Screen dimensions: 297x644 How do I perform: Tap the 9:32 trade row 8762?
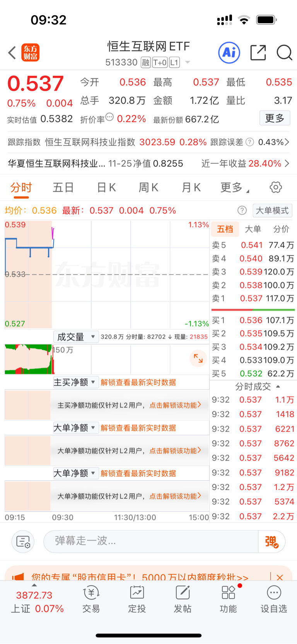tap(253, 443)
